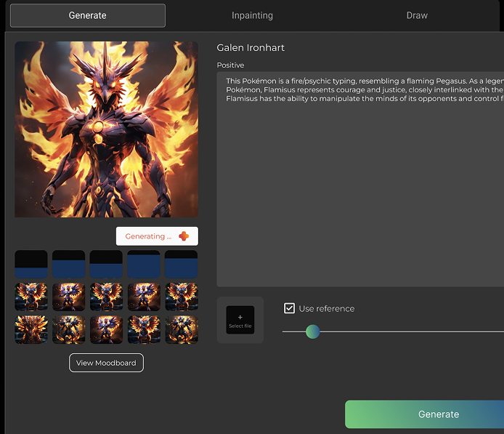Select fourth pending thumbnail in top row
The width and height of the screenshot is (504, 434).
click(x=144, y=264)
